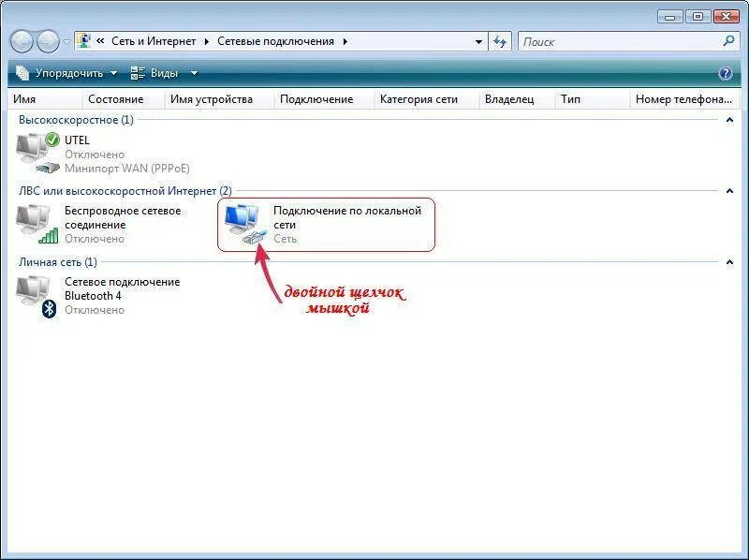Click the network folder icon in the address bar
This screenshot has width=749, height=560.
click(83, 41)
